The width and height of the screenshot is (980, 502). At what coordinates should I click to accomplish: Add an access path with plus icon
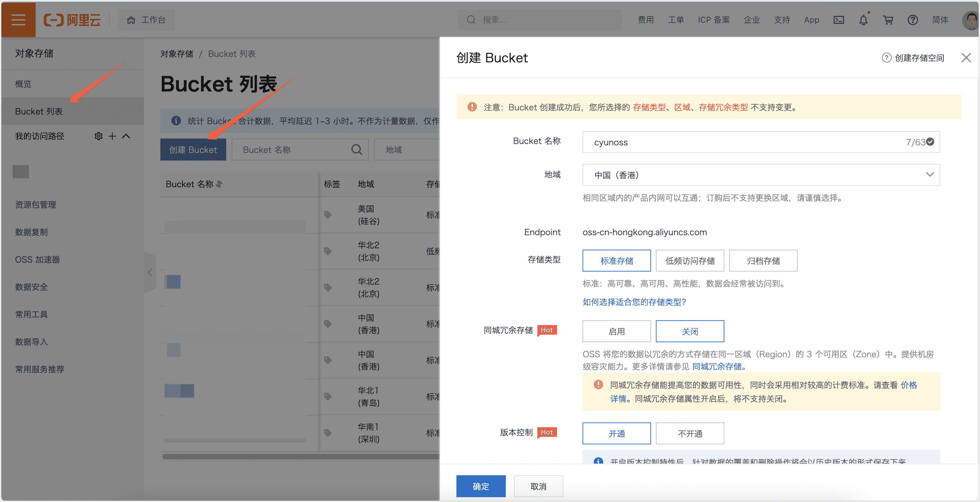tap(112, 136)
